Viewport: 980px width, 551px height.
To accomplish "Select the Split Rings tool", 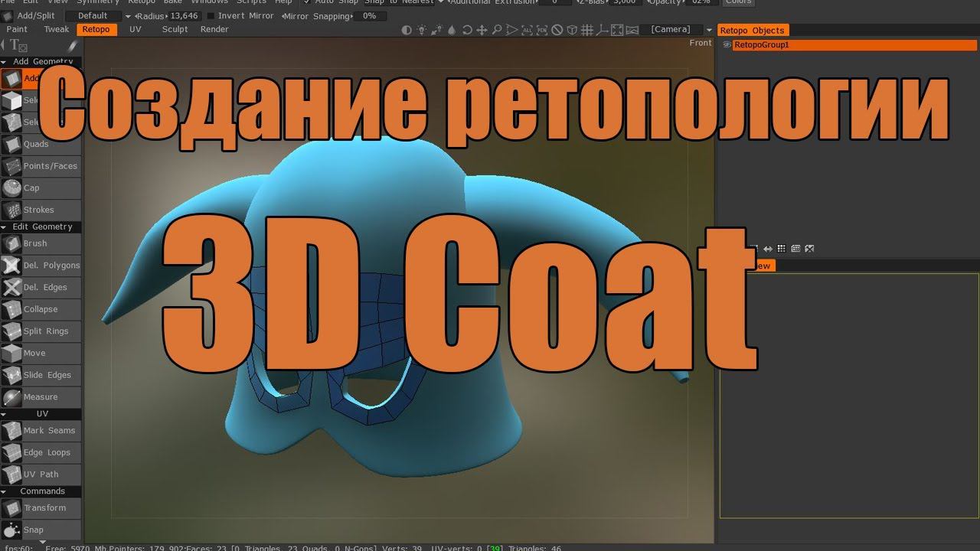I will coord(41,331).
